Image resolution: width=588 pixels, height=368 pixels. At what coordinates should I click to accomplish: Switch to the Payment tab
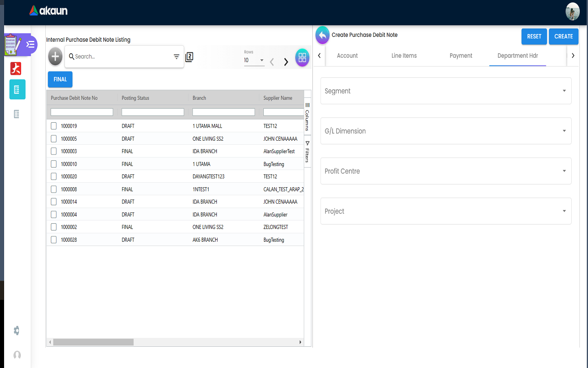point(461,56)
